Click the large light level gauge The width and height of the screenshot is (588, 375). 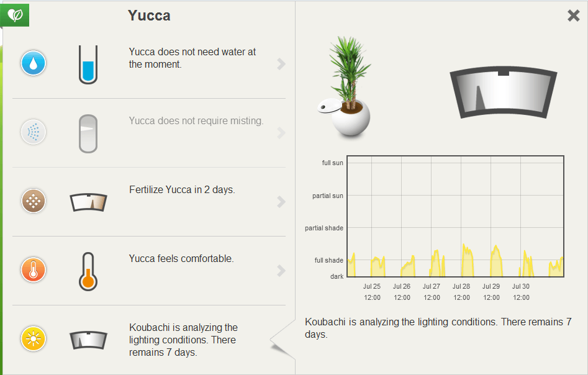504,93
